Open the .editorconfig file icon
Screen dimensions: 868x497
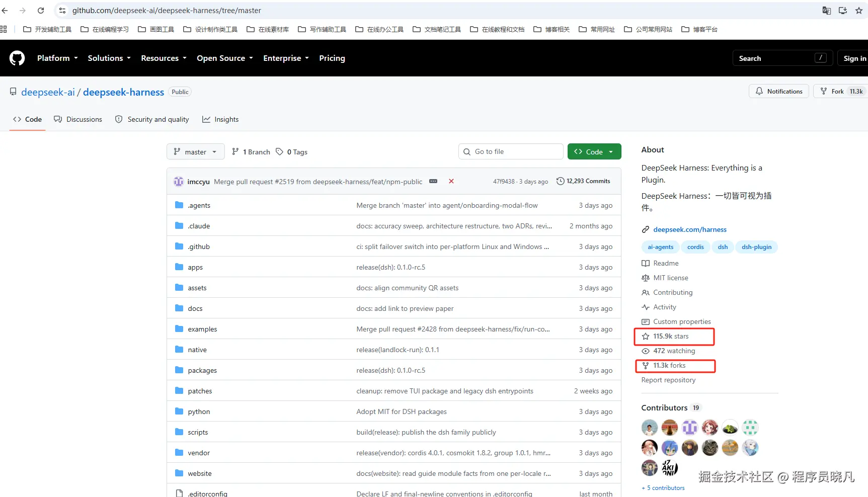(179, 493)
